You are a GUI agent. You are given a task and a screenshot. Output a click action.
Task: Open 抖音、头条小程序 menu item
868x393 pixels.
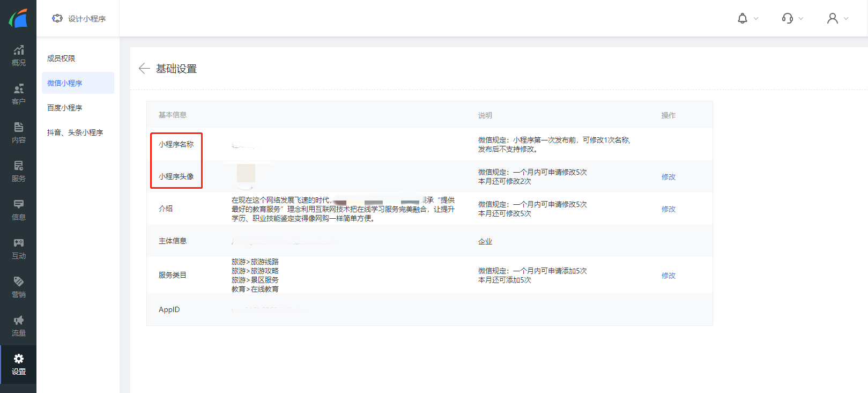pos(75,132)
